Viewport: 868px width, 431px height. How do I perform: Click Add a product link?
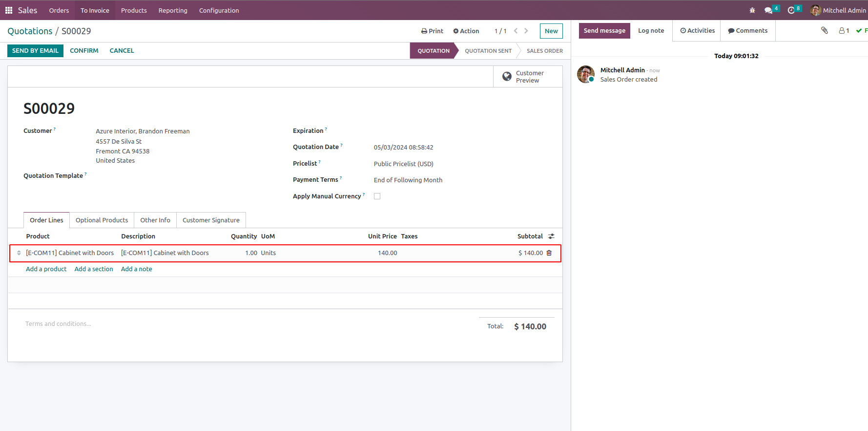(x=46, y=269)
